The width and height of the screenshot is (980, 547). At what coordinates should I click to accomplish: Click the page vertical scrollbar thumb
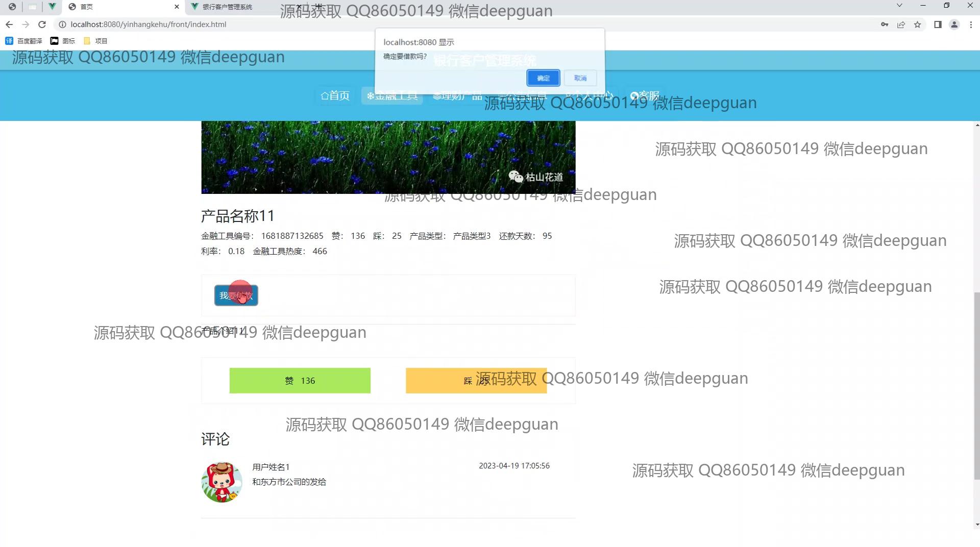tap(977, 386)
